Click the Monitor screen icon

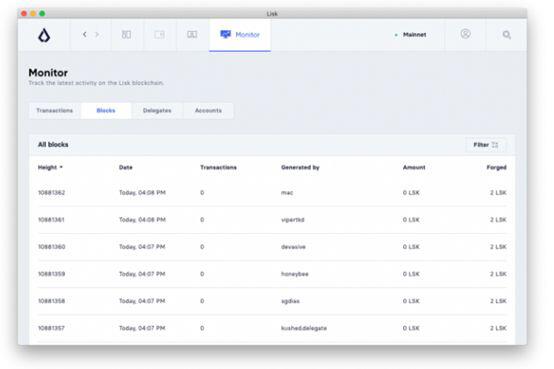click(225, 34)
